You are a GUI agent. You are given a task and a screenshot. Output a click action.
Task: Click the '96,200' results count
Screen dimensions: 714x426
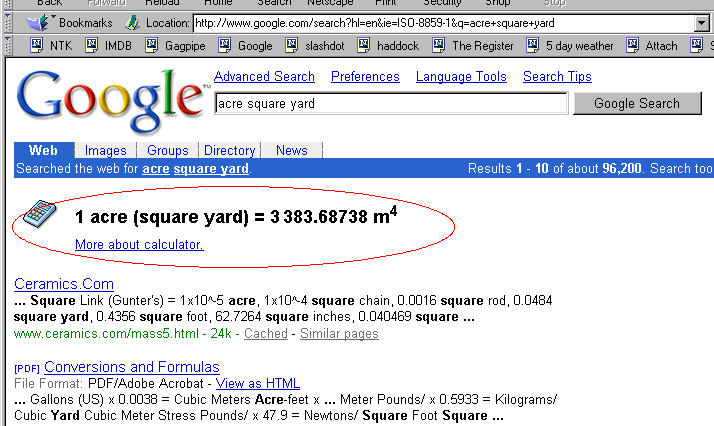622,168
